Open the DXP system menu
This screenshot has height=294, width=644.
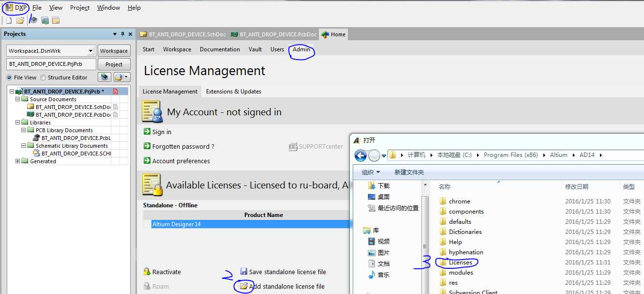coord(16,8)
